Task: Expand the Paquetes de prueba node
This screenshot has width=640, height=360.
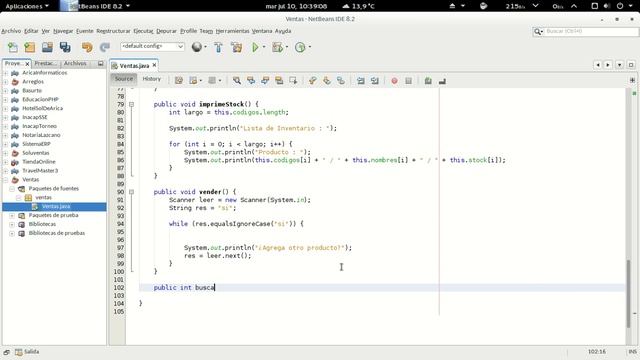Action: tap(12, 216)
